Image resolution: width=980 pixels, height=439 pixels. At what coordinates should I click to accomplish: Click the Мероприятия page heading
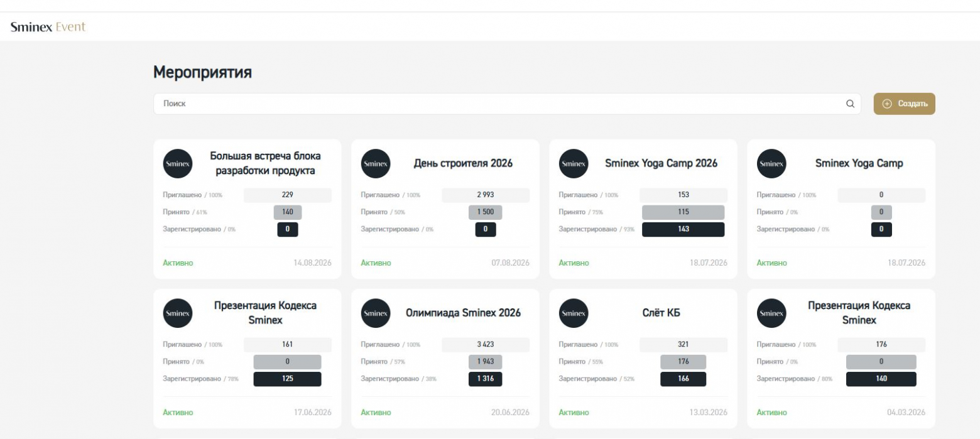tap(202, 73)
